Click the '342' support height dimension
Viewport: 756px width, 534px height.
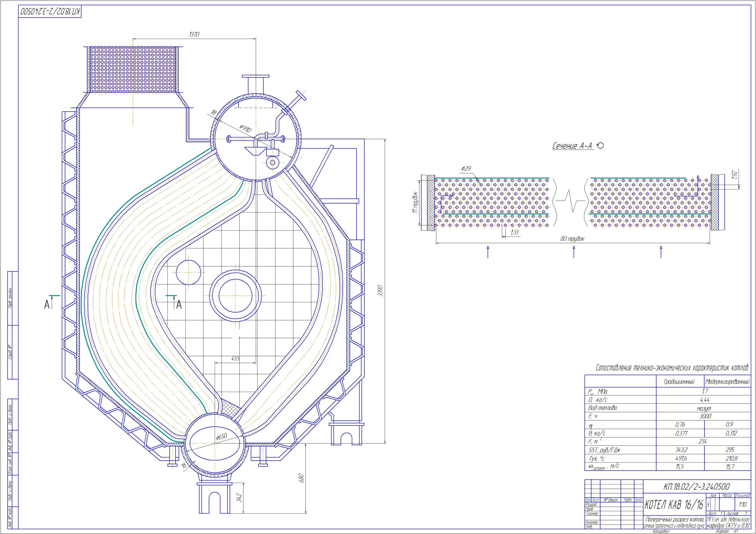239,497
